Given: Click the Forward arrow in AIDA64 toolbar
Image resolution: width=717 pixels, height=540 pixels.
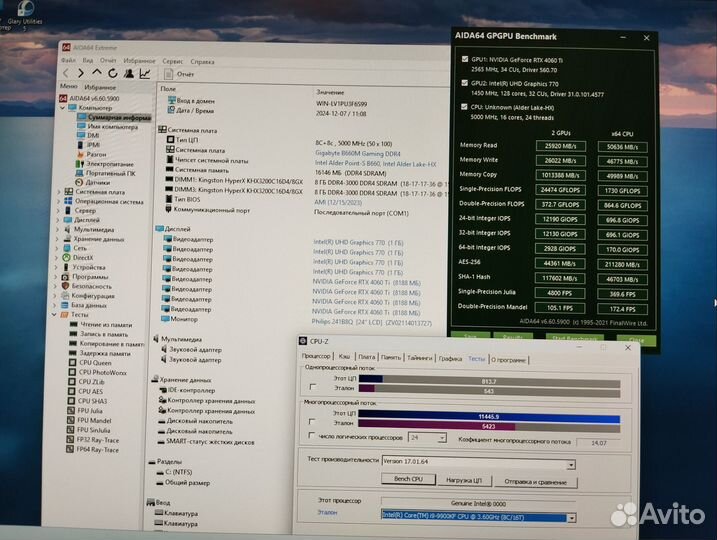Looking at the screenshot, I should tap(81, 73).
